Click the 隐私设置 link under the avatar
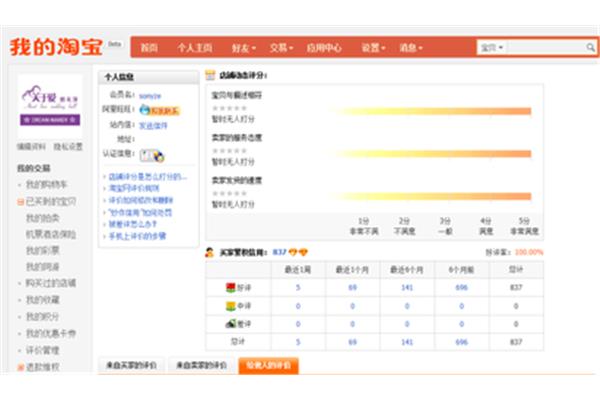 click(68, 147)
